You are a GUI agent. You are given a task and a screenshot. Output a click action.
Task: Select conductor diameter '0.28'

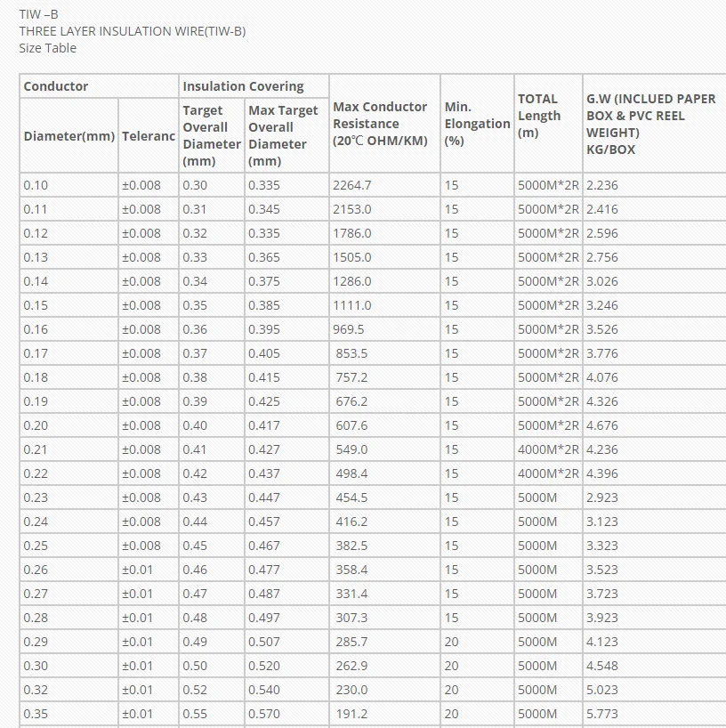(x=36, y=618)
